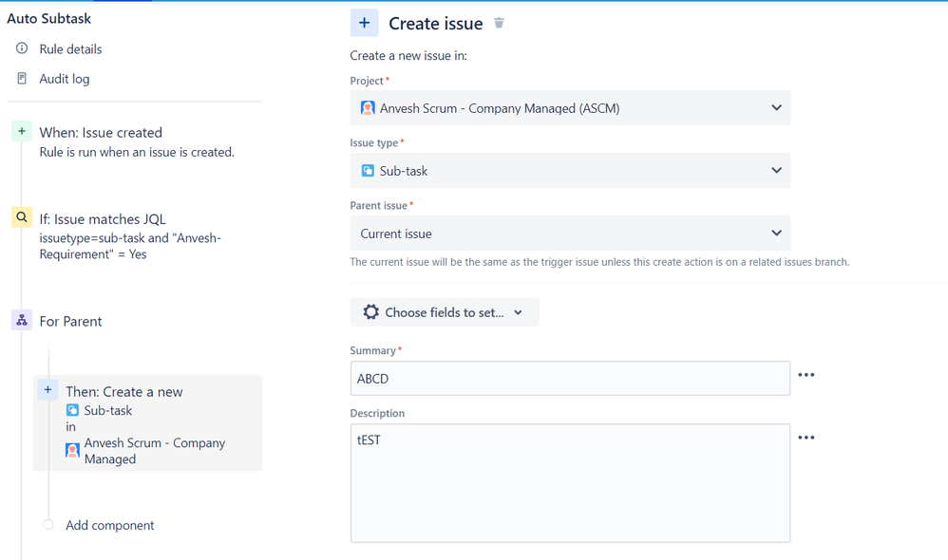Open the Description field more options menu
This screenshot has height=560, width=948.
point(806,438)
